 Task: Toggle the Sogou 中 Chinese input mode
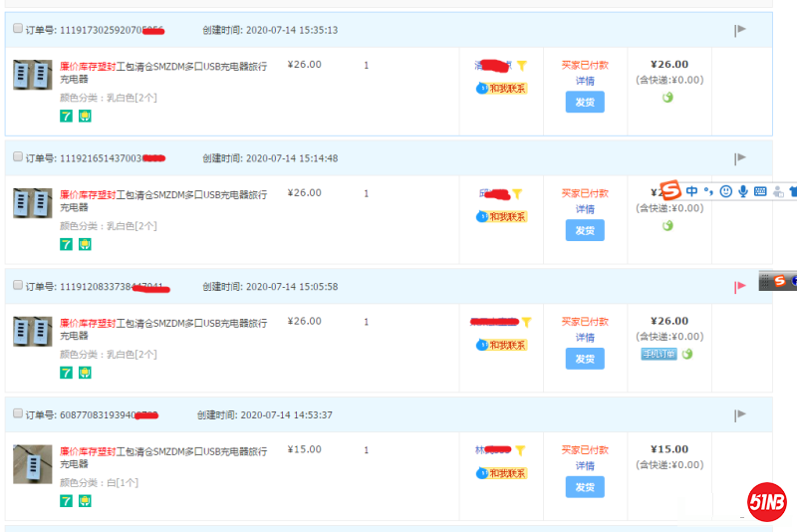click(691, 190)
